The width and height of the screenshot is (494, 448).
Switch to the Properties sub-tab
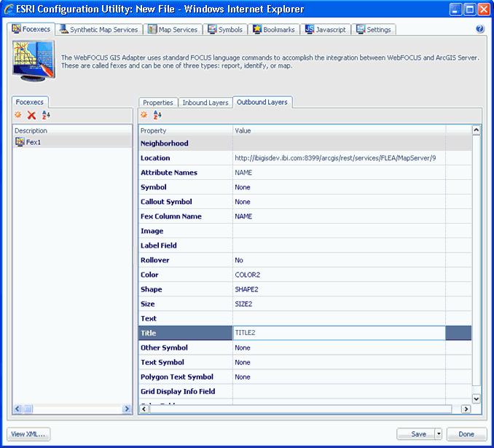[158, 103]
